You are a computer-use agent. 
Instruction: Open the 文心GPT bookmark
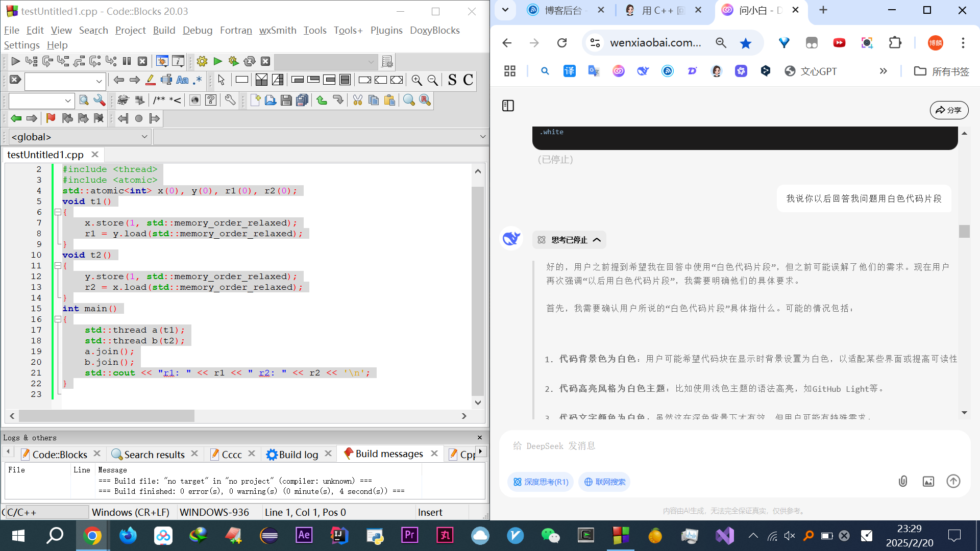(811, 71)
